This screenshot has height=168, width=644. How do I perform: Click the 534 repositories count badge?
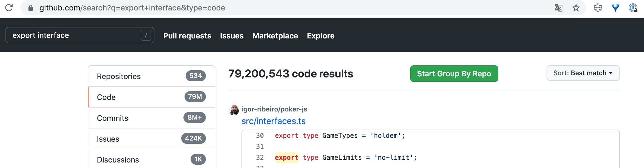point(196,76)
